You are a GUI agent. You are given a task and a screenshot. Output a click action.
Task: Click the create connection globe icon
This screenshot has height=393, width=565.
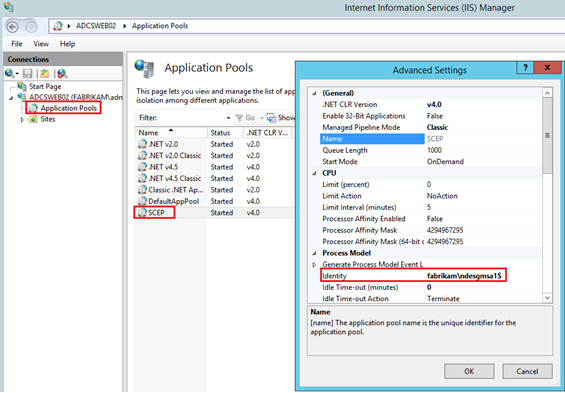point(10,73)
